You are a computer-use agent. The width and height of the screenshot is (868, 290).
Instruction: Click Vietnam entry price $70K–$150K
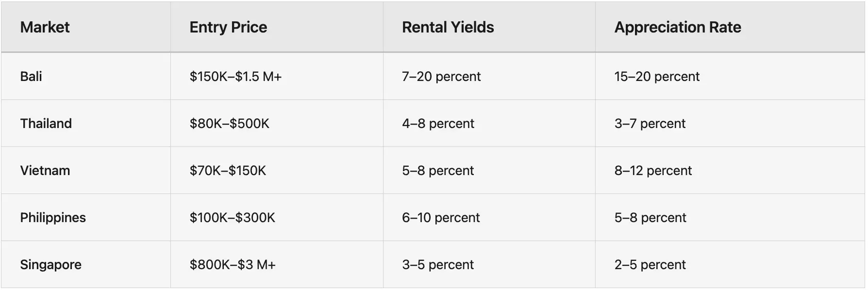(228, 170)
